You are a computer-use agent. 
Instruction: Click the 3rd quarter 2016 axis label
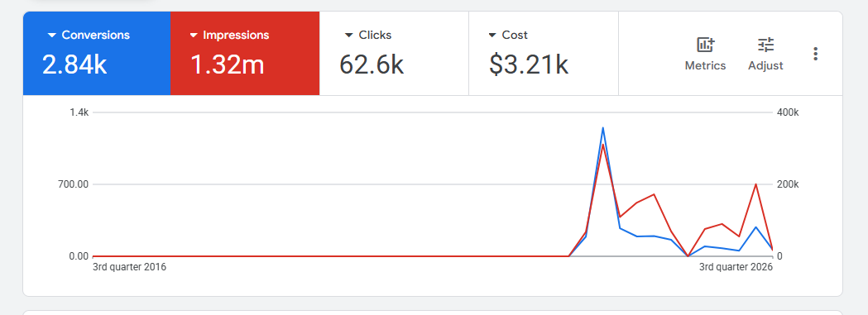pyautogui.click(x=130, y=268)
